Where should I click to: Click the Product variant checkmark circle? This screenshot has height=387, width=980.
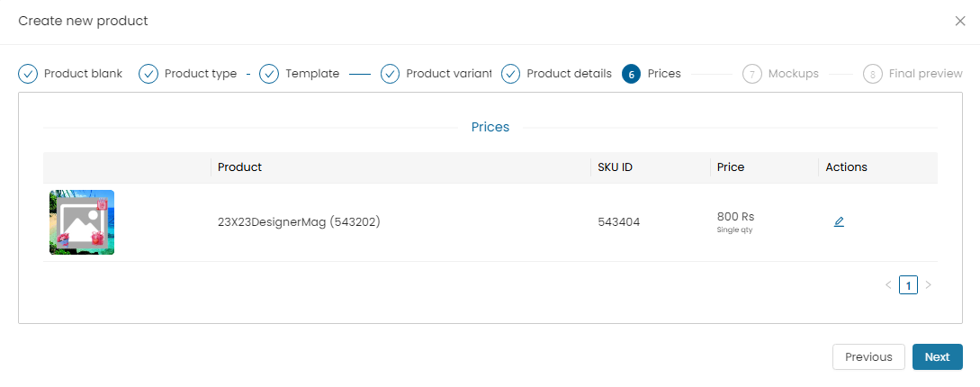390,74
